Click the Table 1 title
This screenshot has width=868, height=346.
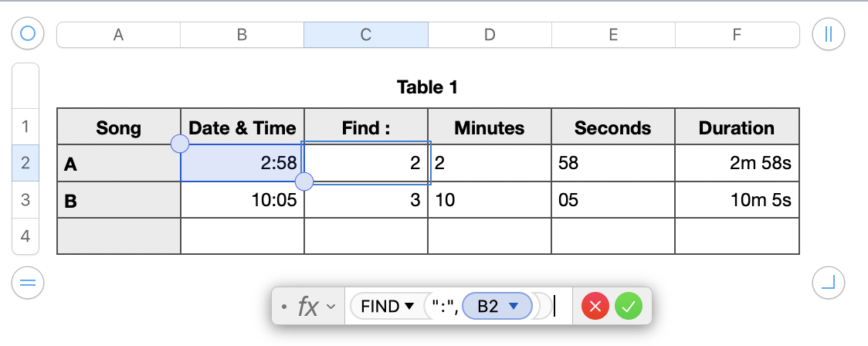[428, 87]
